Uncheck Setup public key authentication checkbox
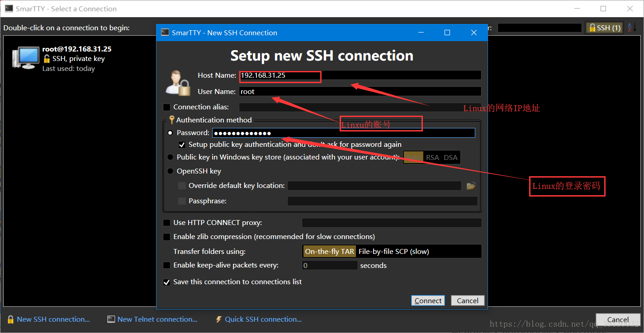 tap(182, 145)
